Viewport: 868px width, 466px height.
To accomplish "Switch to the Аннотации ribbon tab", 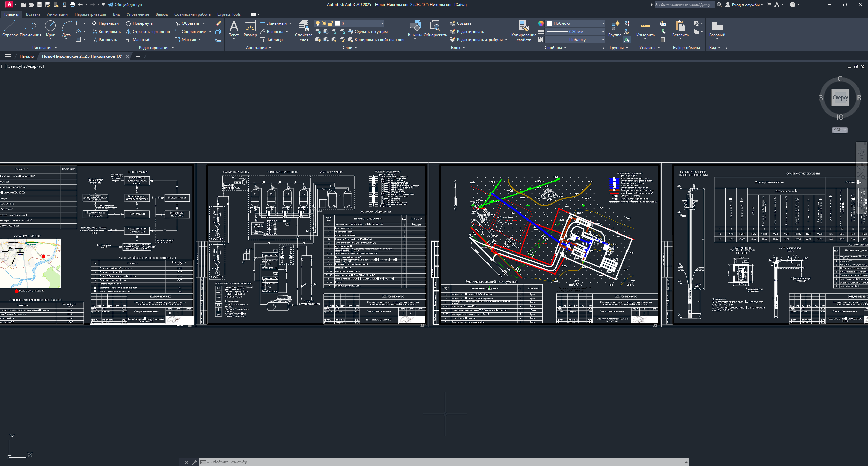I will (57, 14).
